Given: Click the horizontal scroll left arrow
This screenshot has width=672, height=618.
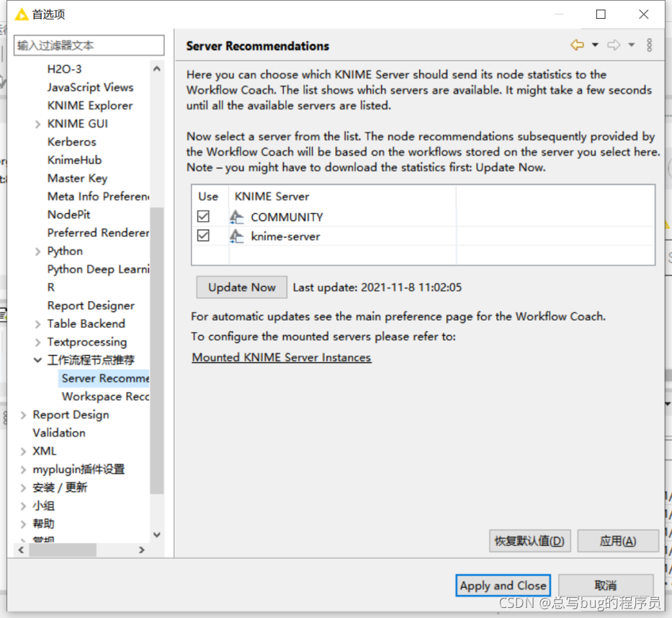Looking at the screenshot, I should pos(21,550).
